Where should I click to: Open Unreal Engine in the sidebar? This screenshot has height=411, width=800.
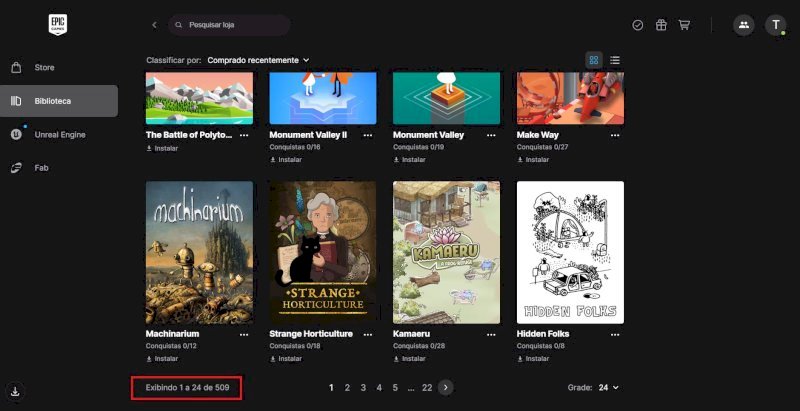tap(59, 135)
